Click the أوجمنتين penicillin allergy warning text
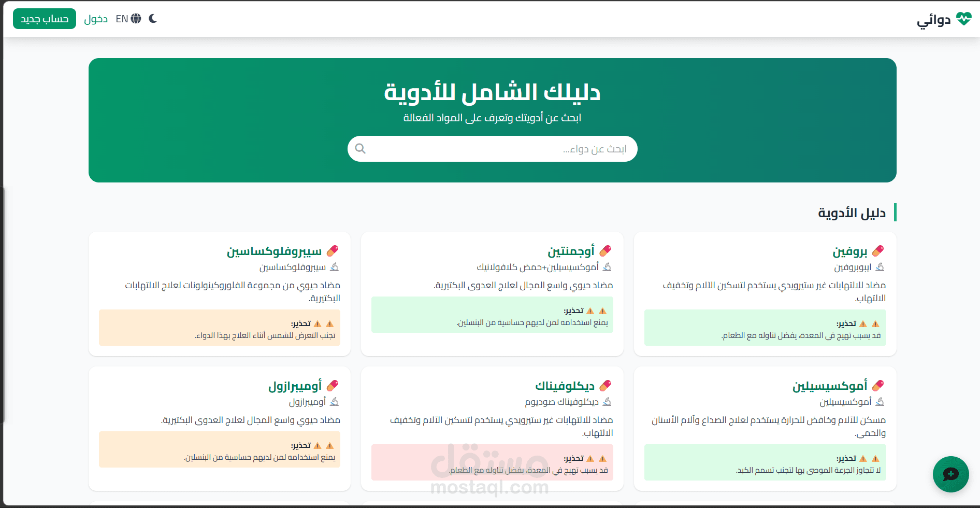This screenshot has height=508, width=980. coord(532,323)
